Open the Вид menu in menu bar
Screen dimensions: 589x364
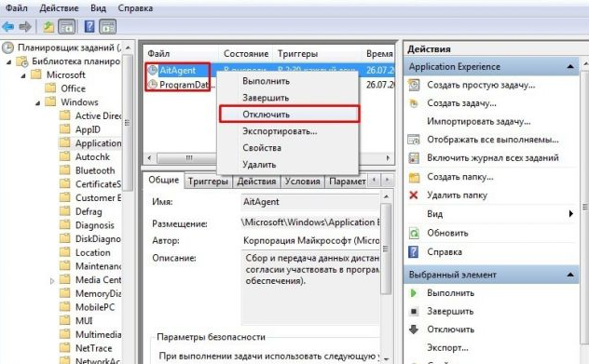[x=98, y=7]
